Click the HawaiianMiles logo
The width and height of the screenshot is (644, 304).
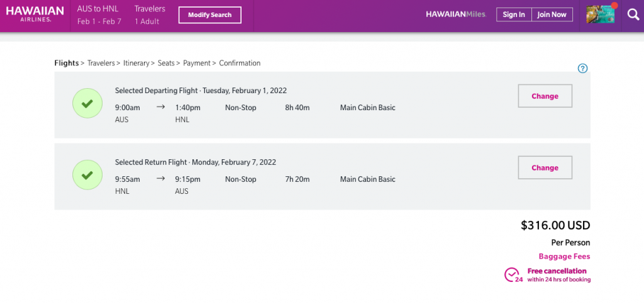click(x=455, y=14)
